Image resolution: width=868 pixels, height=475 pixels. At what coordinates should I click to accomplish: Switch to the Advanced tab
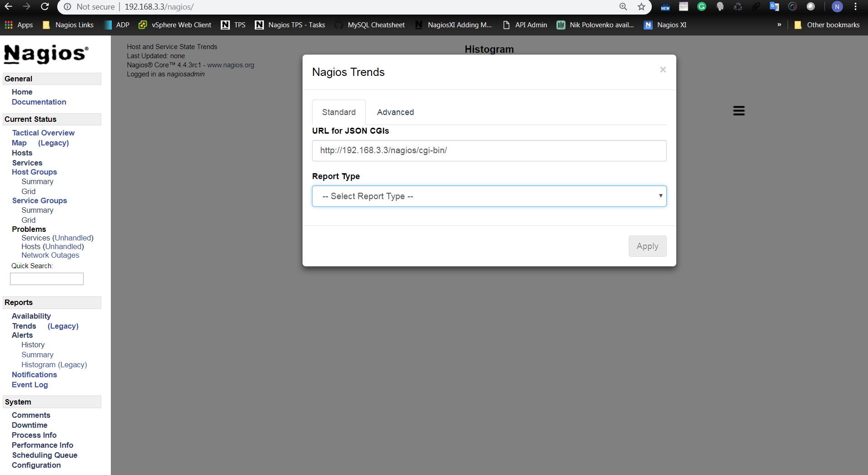tap(395, 112)
